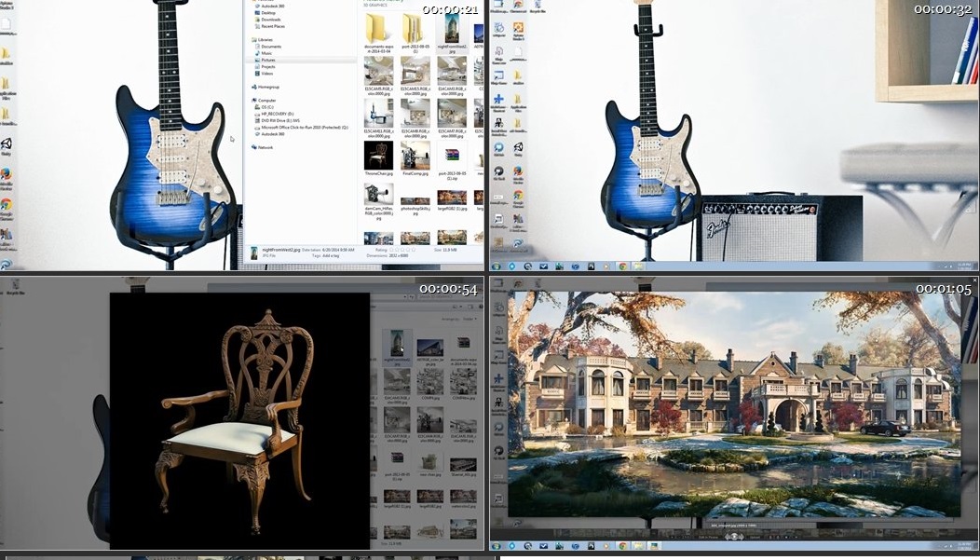
Task: Click the File Explorer taskbar button, 00:01:05 frame
Action: (638, 546)
